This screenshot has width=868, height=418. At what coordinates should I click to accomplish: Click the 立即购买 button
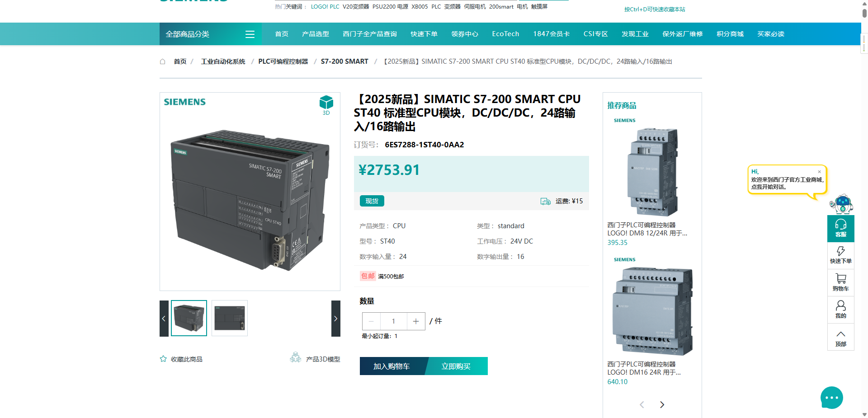coord(456,366)
